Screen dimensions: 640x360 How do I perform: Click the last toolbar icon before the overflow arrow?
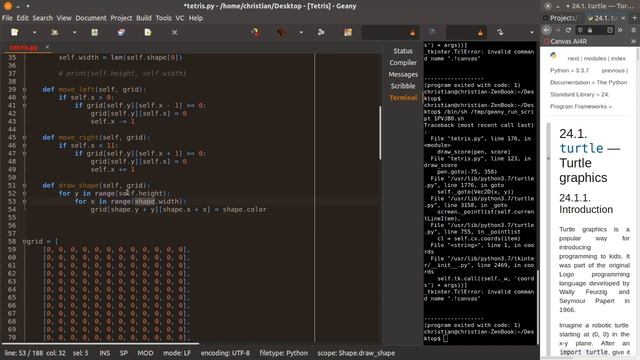(x=500, y=32)
